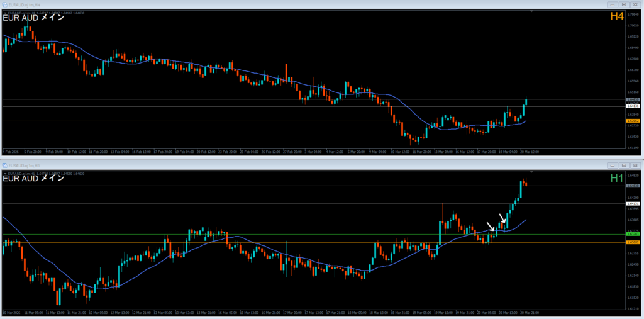Maximize the EURAUD H4 chart window
Viewport: 644px width, 319px height.
pos(623,4)
